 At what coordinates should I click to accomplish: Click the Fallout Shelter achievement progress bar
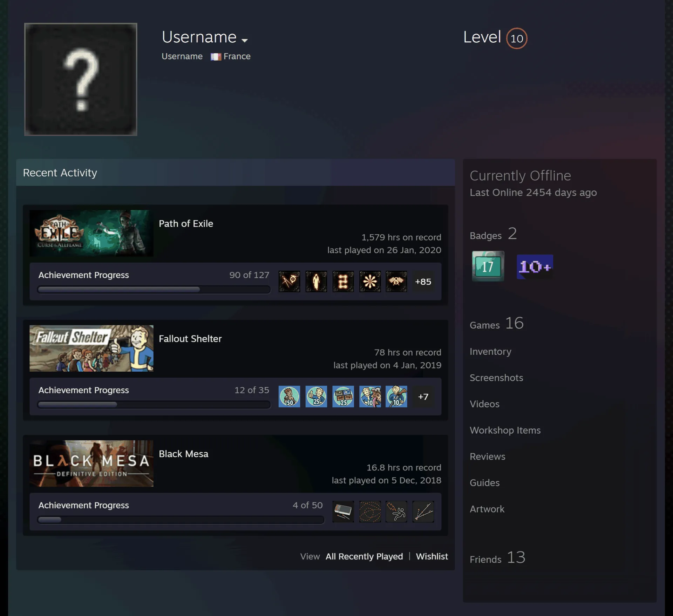[x=154, y=405]
